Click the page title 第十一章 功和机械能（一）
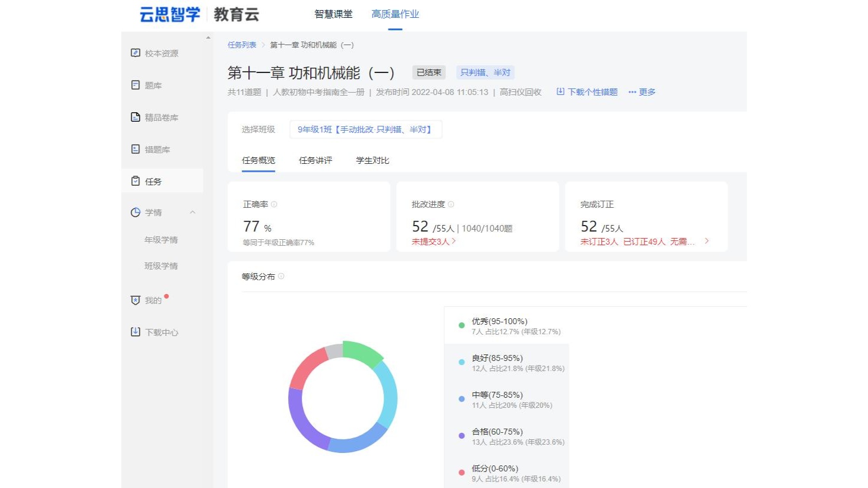Image resolution: width=868 pixels, height=488 pixels. coord(311,73)
